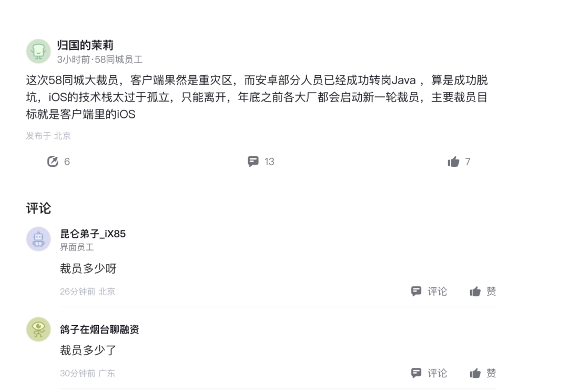
Task: Open the post's comment icon showing 13
Action: 253,161
